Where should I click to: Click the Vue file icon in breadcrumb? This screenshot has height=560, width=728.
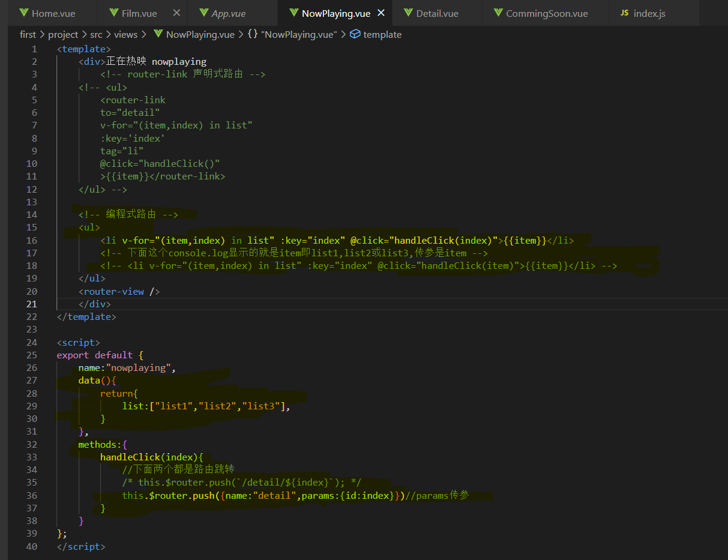158,34
